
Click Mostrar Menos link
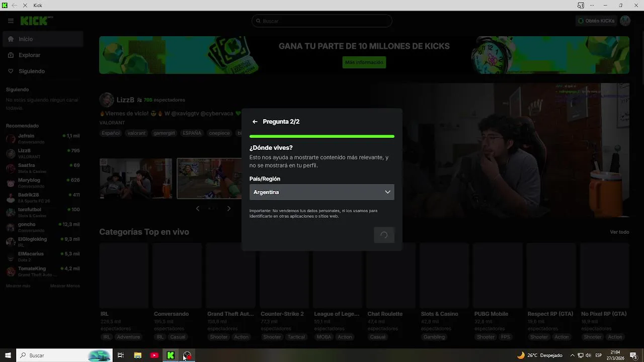click(65, 286)
